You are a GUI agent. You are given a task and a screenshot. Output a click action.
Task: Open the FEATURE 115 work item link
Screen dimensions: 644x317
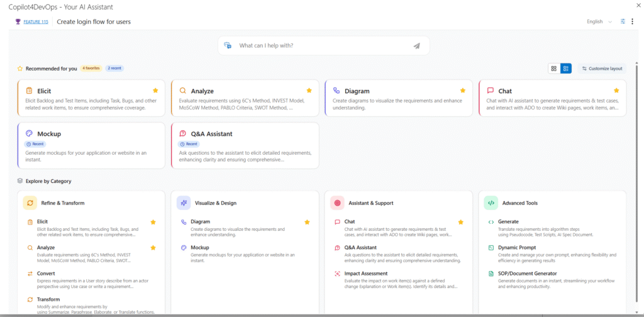tap(35, 22)
